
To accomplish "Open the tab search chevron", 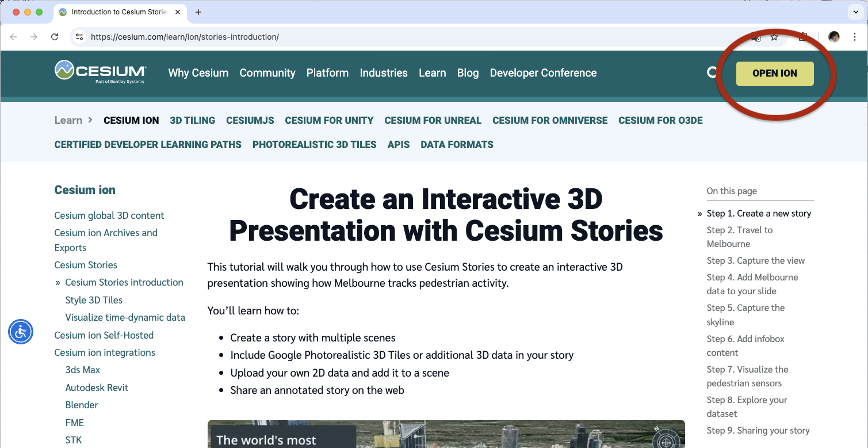I will tap(855, 12).
